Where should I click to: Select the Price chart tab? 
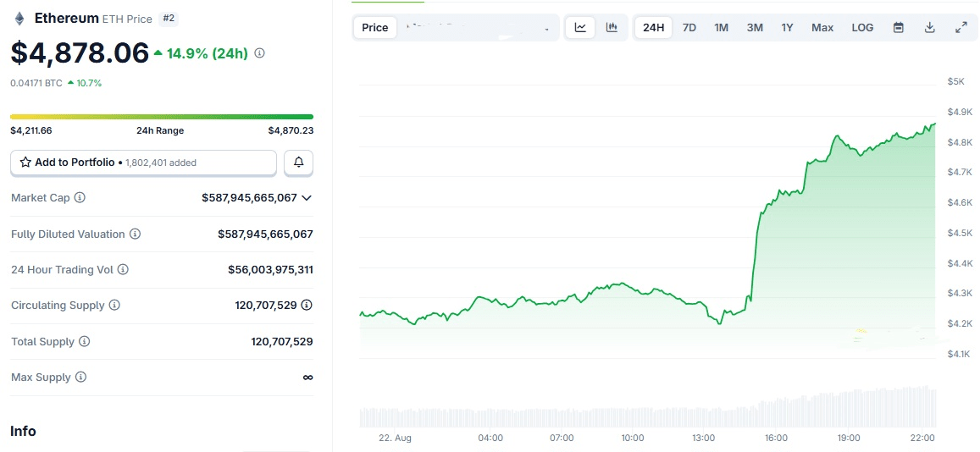tap(375, 27)
